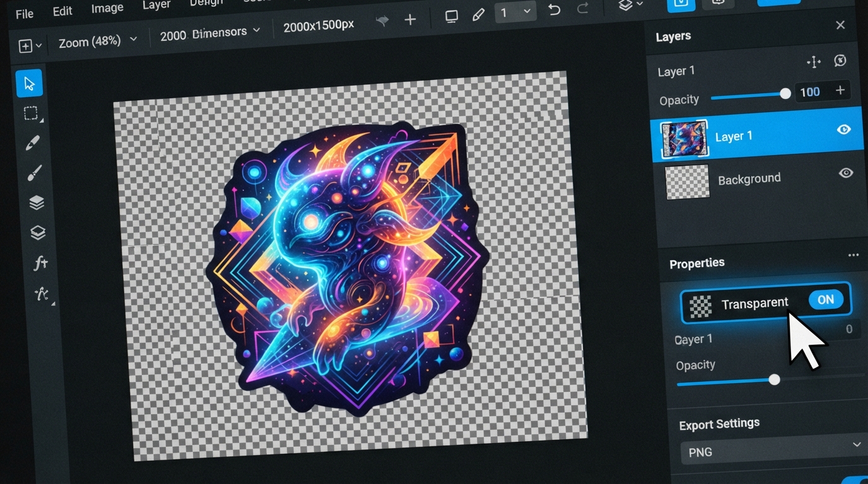The width and height of the screenshot is (868, 484).
Task: Click the Layers panel Opacity slider handle
Action: tap(785, 93)
